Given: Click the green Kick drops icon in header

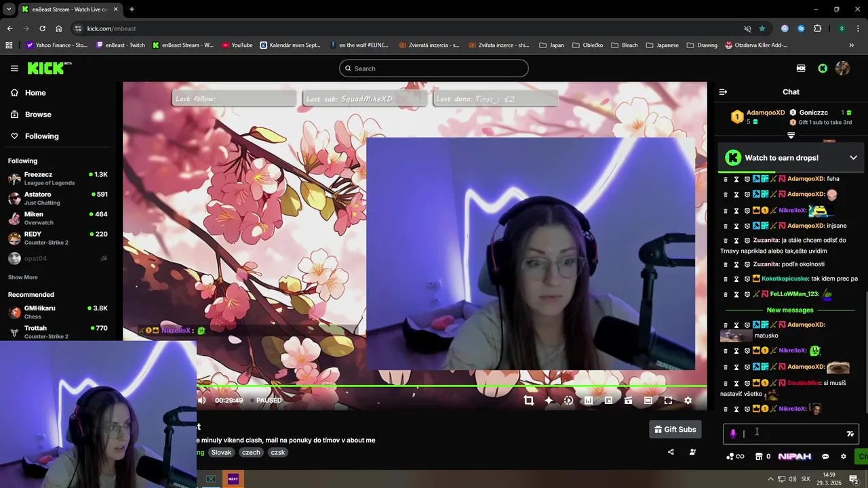Looking at the screenshot, I should pyautogui.click(x=823, y=68).
